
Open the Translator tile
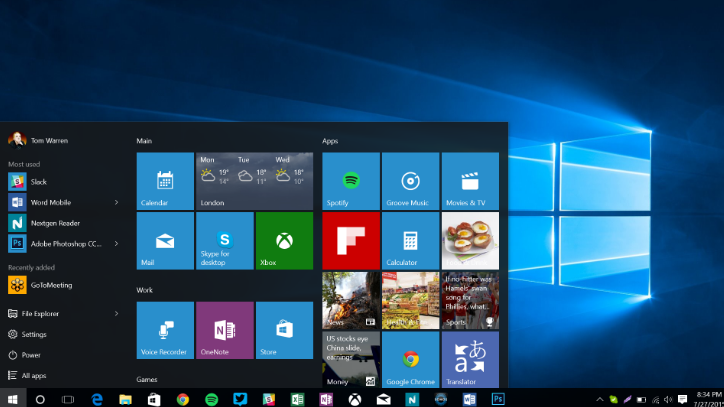tap(470, 359)
